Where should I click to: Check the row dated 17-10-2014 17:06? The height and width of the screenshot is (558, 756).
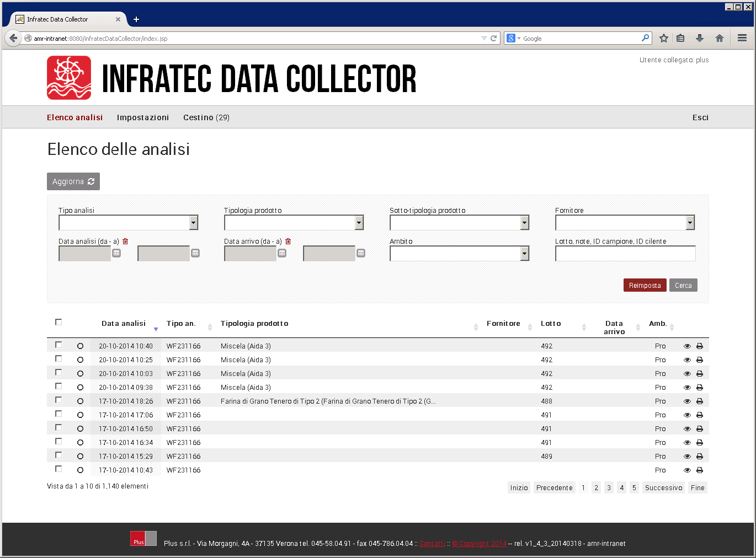[58, 414]
